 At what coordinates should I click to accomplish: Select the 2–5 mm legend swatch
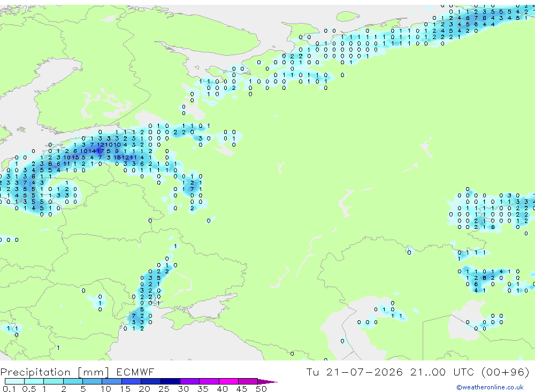[73, 381]
